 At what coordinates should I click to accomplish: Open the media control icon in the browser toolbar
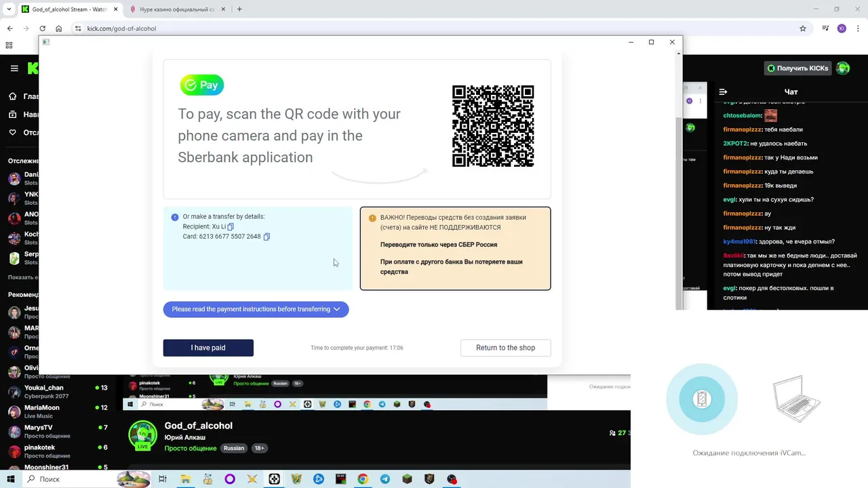pos(825,28)
